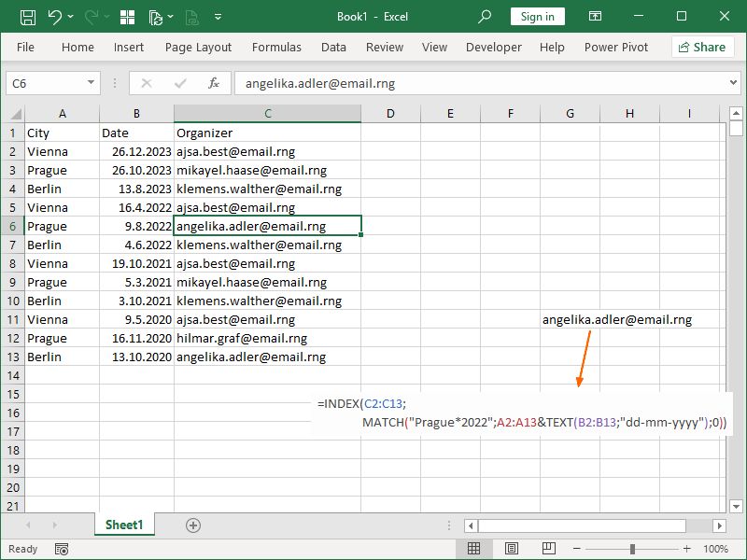Expand the Name Box dropdown arrow
Image resolution: width=747 pixels, height=560 pixels.
91,83
